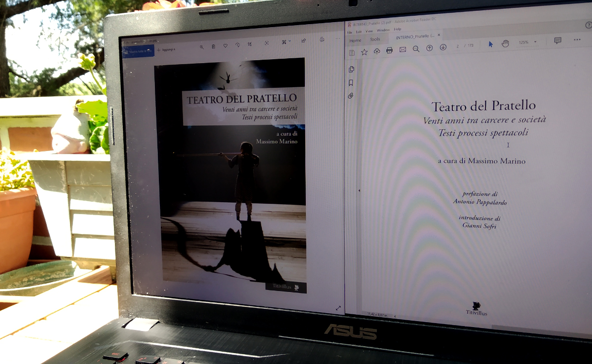Screen dimensions: 592x364
Task: Click the zoom magnifier in Photos toolbar
Action: coord(202,47)
